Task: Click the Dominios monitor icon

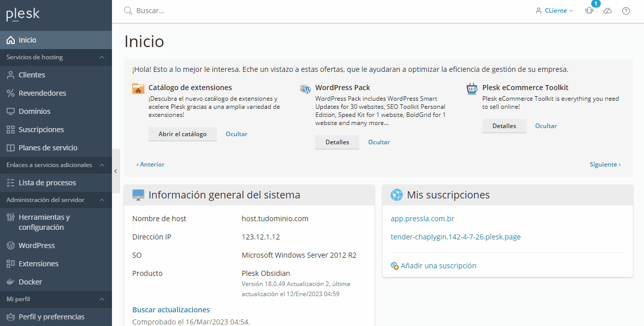Action: click(x=10, y=111)
